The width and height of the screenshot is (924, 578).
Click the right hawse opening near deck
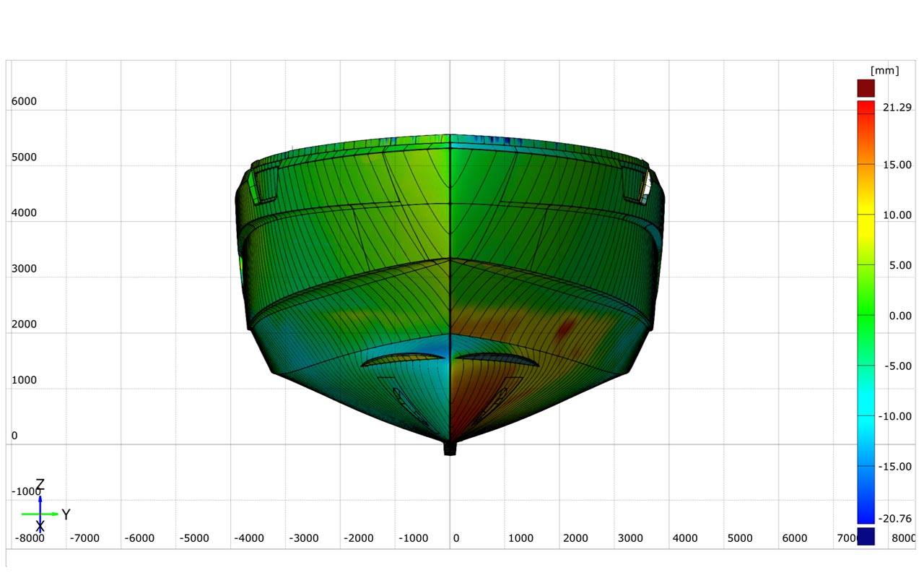point(634,184)
